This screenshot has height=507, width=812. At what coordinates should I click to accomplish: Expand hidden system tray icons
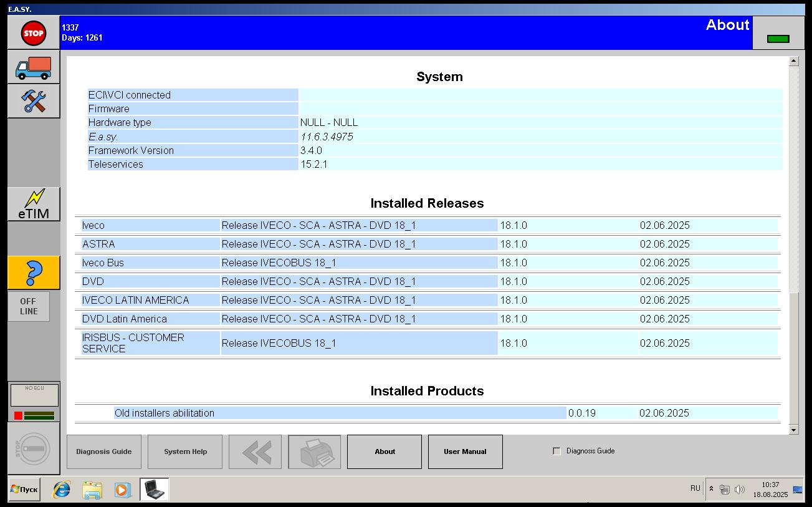tap(711, 489)
